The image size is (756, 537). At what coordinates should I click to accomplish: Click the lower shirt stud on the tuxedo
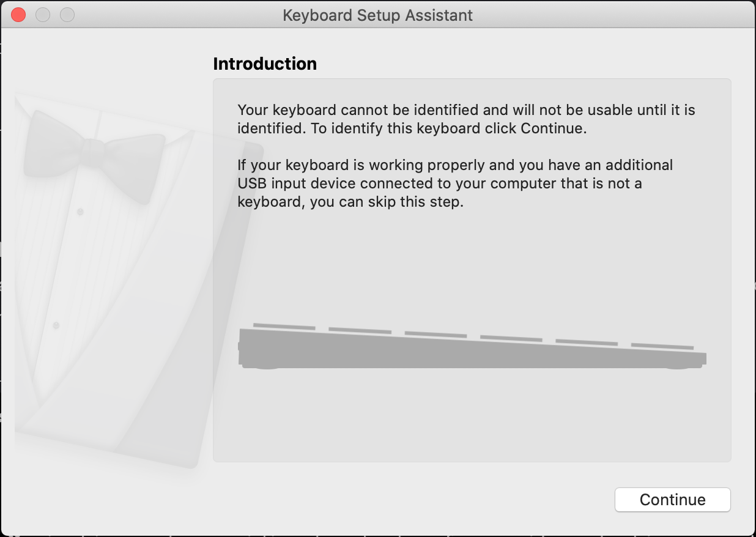tap(56, 325)
